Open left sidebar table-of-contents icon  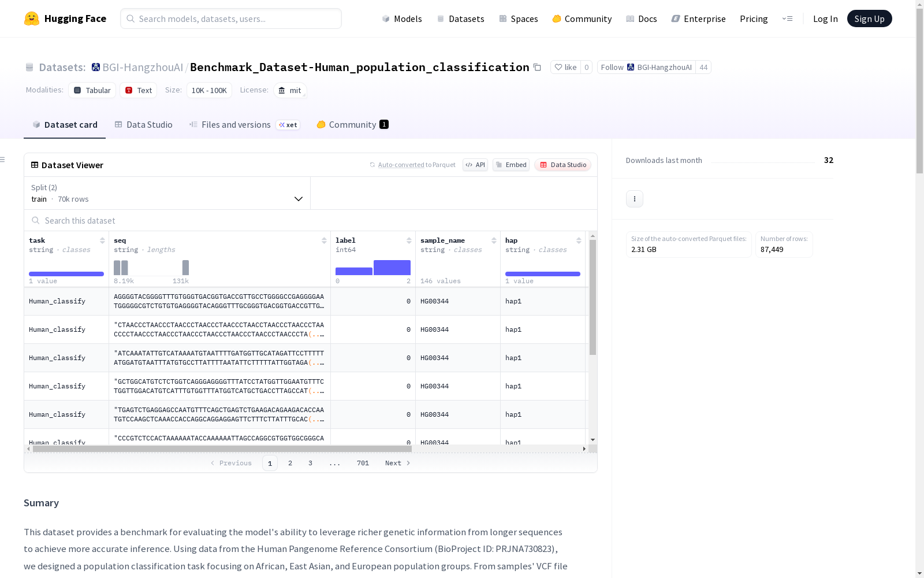pos(3,160)
